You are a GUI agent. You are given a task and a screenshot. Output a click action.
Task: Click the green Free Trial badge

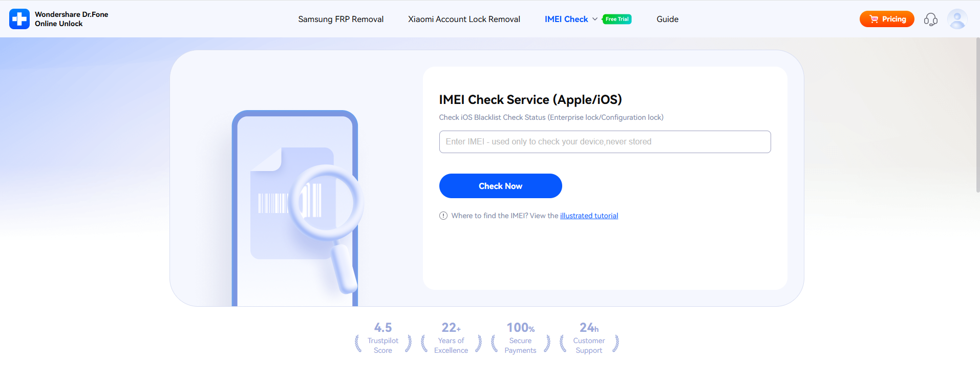pyautogui.click(x=617, y=19)
